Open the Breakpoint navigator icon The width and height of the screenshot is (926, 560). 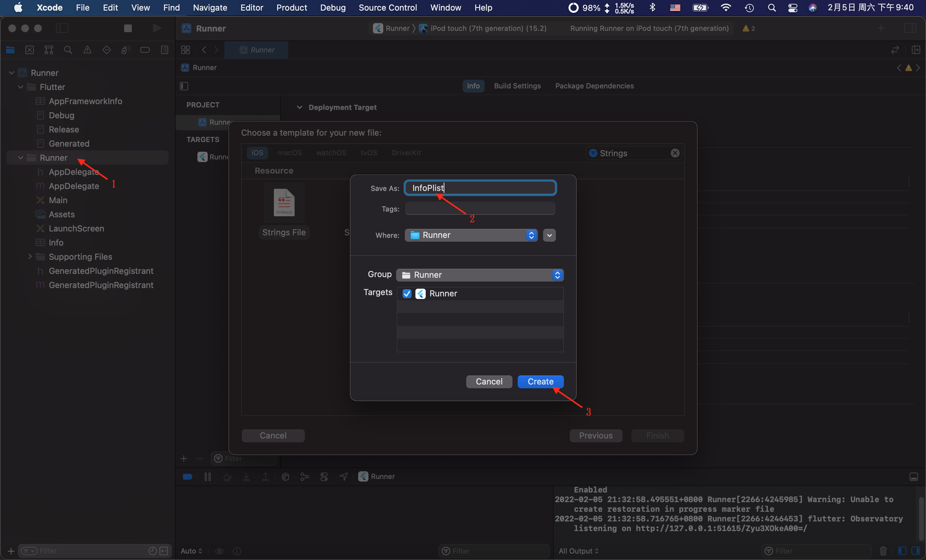tap(145, 50)
